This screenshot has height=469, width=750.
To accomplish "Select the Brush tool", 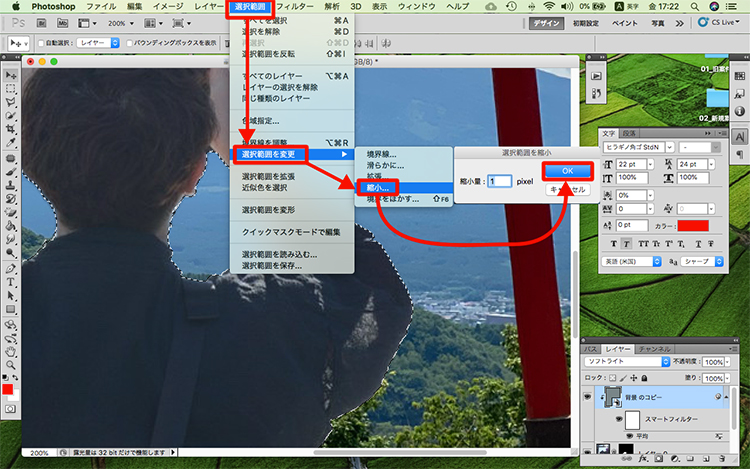I will pyautogui.click(x=11, y=172).
